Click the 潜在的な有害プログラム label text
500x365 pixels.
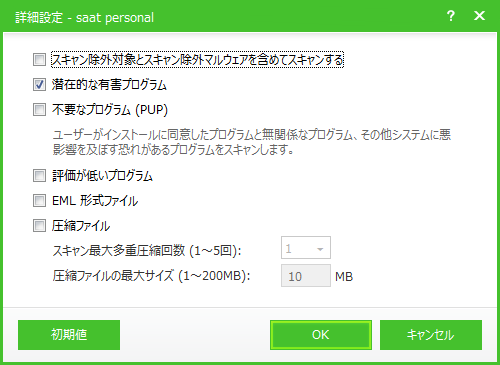[x=109, y=85]
